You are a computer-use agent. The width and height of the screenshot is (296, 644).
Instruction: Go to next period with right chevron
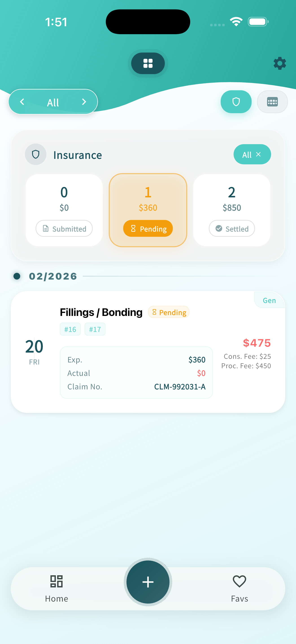click(84, 102)
